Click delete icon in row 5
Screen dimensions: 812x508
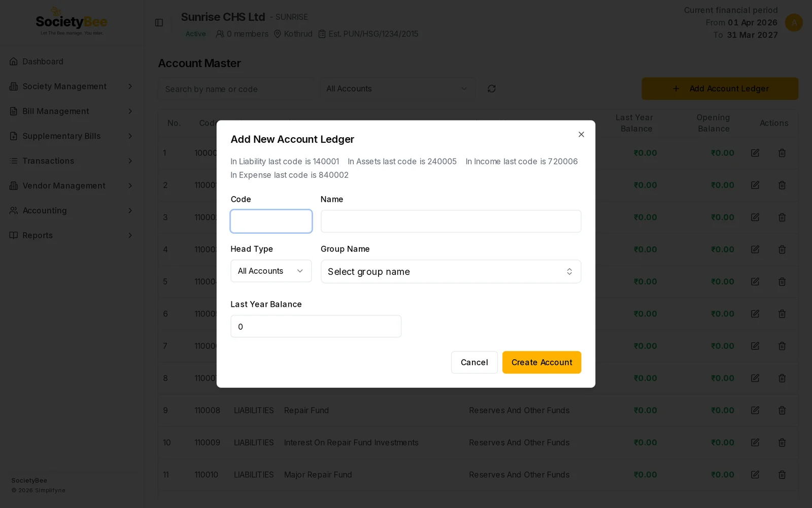(782, 281)
